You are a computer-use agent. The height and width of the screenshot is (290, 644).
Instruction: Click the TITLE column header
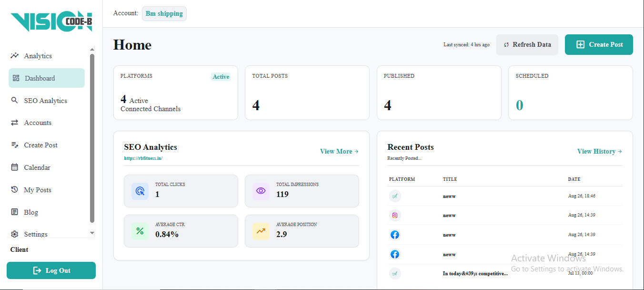click(x=450, y=179)
